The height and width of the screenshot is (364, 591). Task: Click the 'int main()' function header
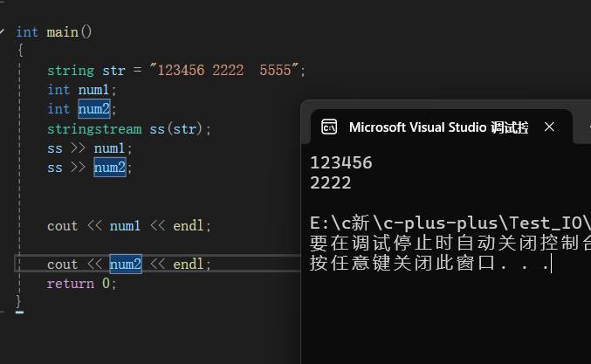[x=54, y=32]
